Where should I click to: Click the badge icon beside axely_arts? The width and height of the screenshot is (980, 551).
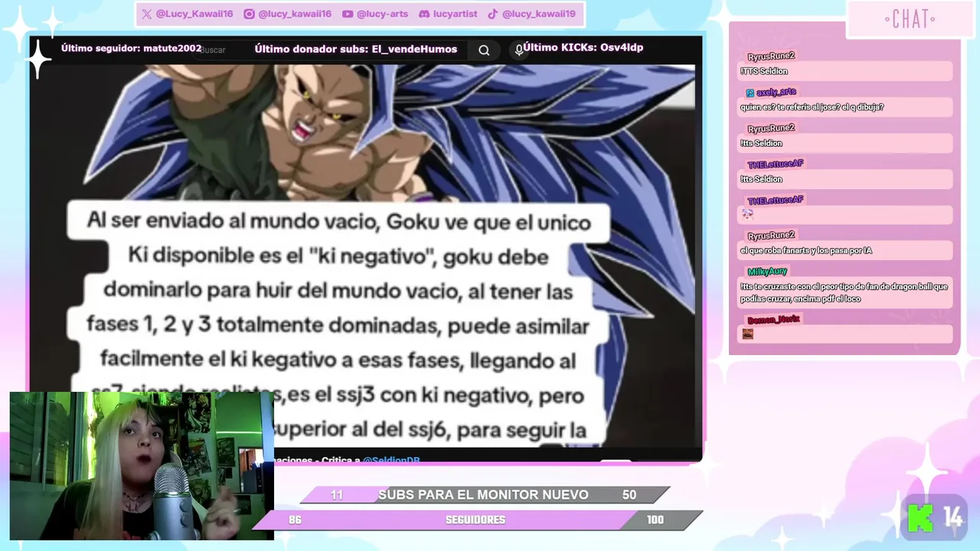click(750, 93)
